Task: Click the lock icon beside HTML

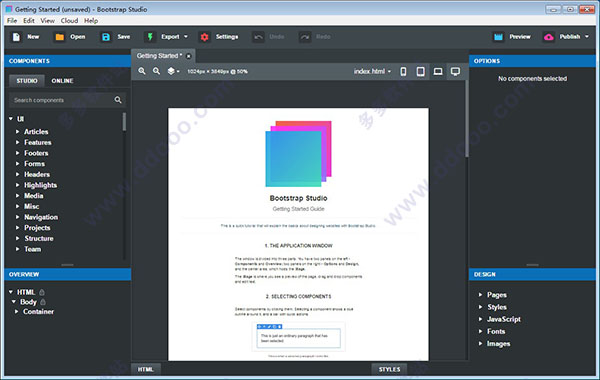Action: pos(42,292)
